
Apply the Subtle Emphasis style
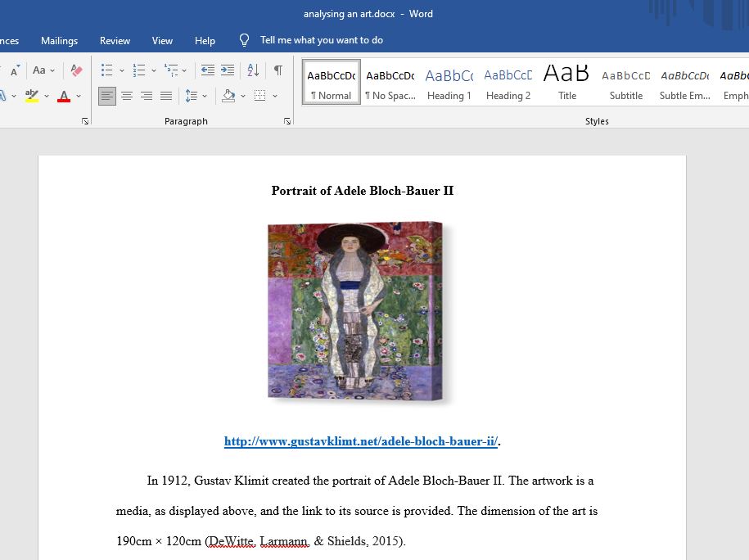pos(685,82)
